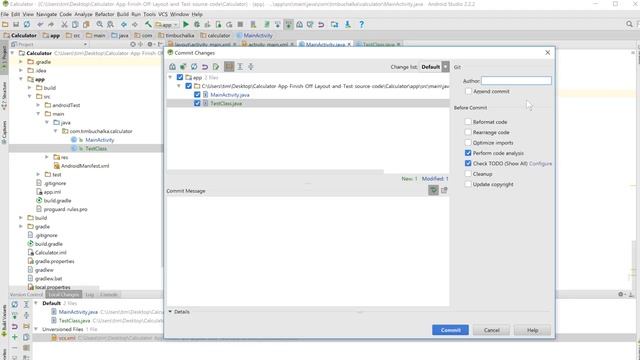Click the Help button in Commit dialog
The image size is (640, 360).
pyautogui.click(x=532, y=330)
